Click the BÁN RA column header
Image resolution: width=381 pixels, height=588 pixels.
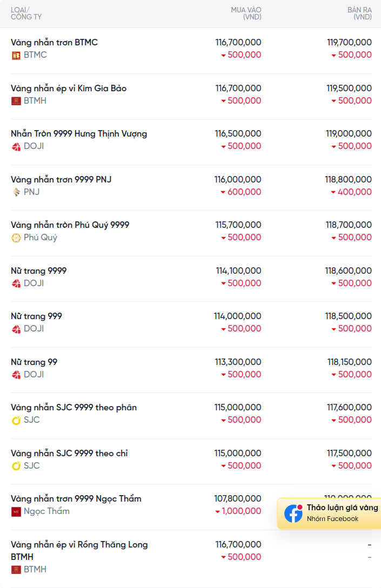tap(359, 13)
